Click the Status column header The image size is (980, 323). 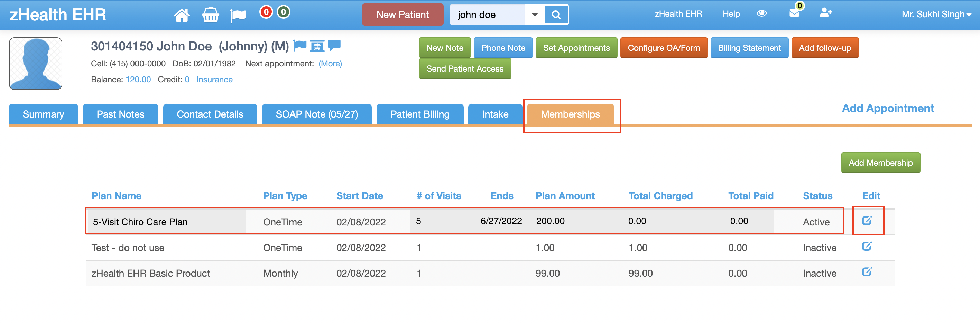pos(817,195)
